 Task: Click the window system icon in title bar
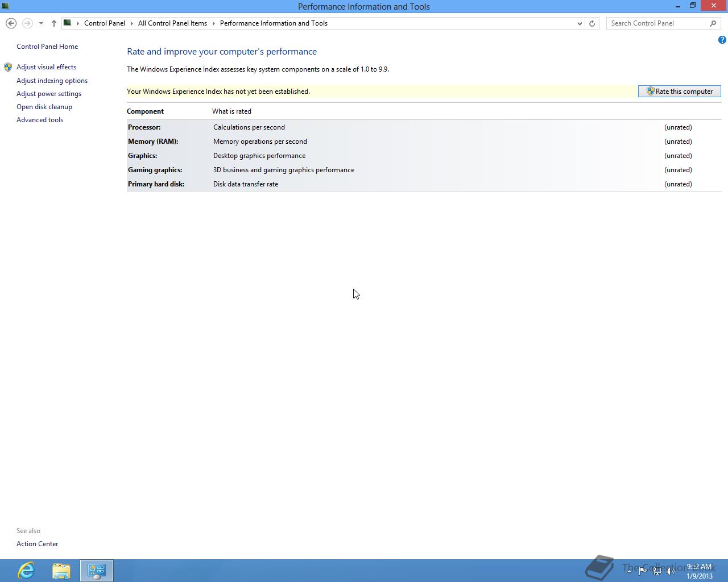pos(5,6)
